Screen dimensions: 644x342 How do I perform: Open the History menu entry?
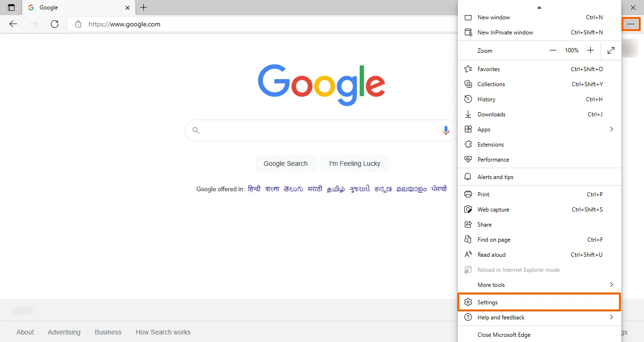click(x=539, y=99)
